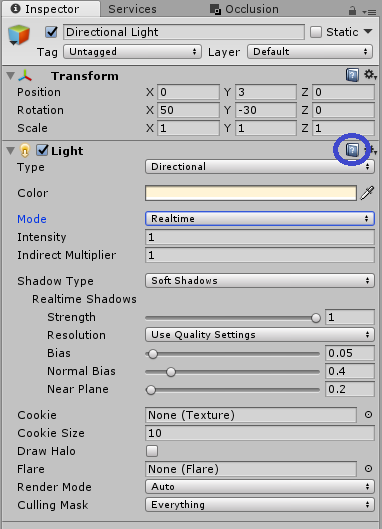The height and width of the screenshot is (529, 382).
Task: Click the Mode property label
Action: tap(32, 219)
